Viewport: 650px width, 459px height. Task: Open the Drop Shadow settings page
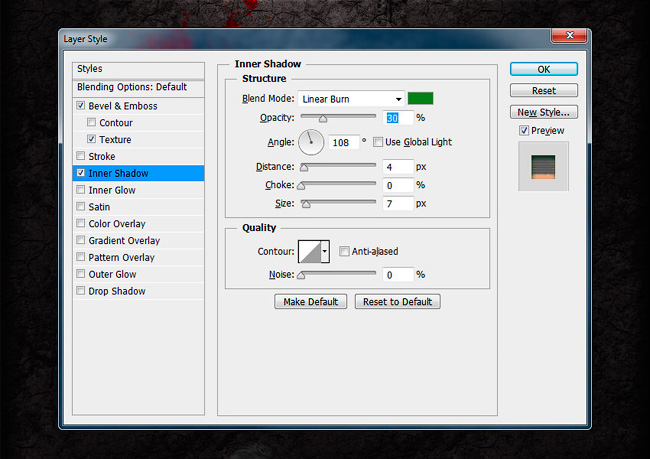point(117,291)
